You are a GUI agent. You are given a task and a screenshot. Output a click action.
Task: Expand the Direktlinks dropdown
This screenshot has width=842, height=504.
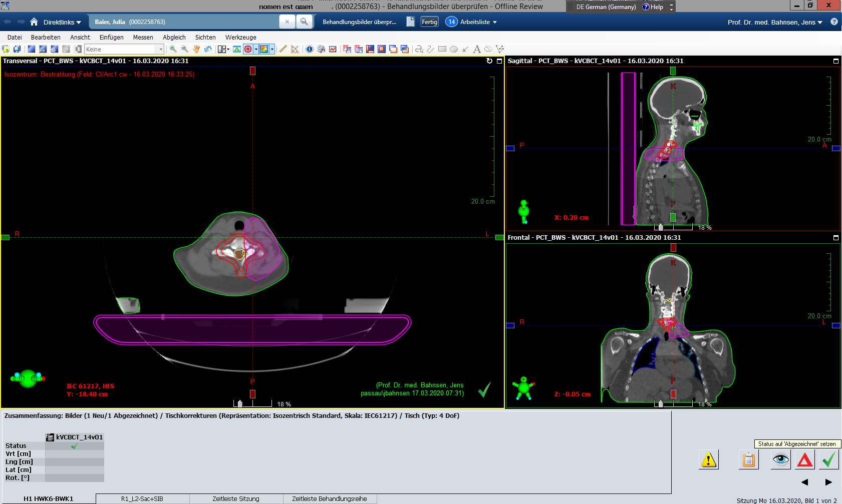coord(62,22)
